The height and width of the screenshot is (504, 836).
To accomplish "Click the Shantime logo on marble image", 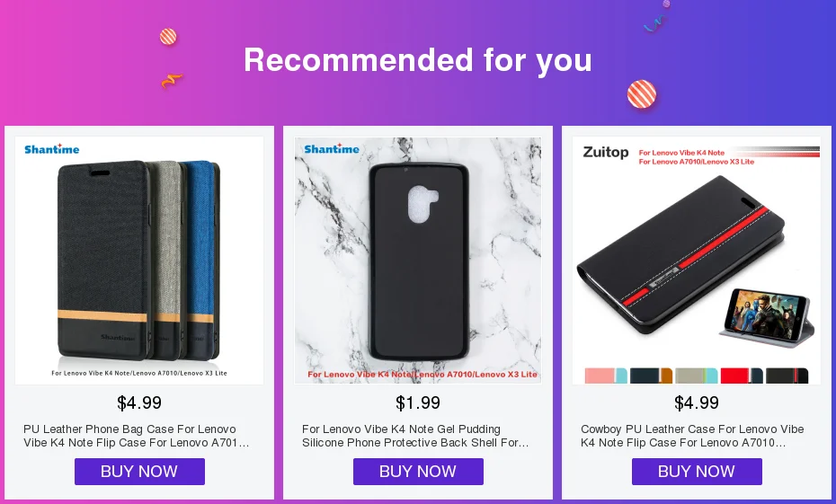I will click(x=332, y=149).
